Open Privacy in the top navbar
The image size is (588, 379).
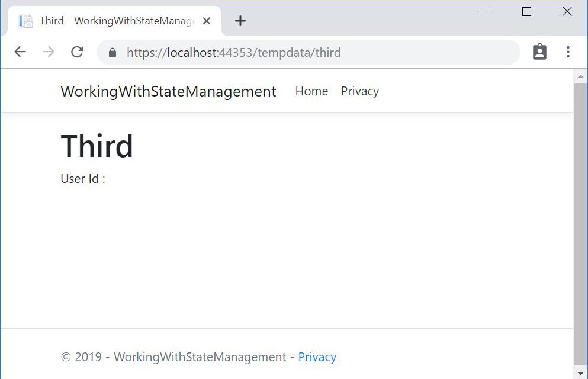(359, 91)
